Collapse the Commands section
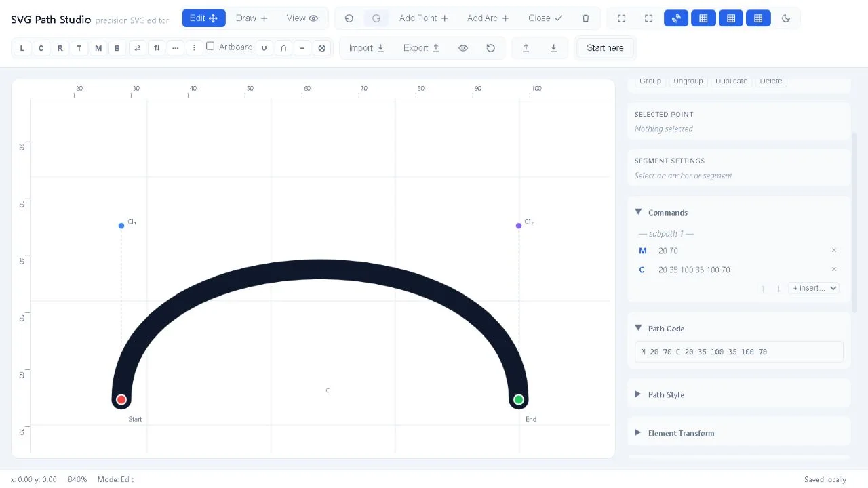The height and width of the screenshot is (488, 868). (638, 212)
